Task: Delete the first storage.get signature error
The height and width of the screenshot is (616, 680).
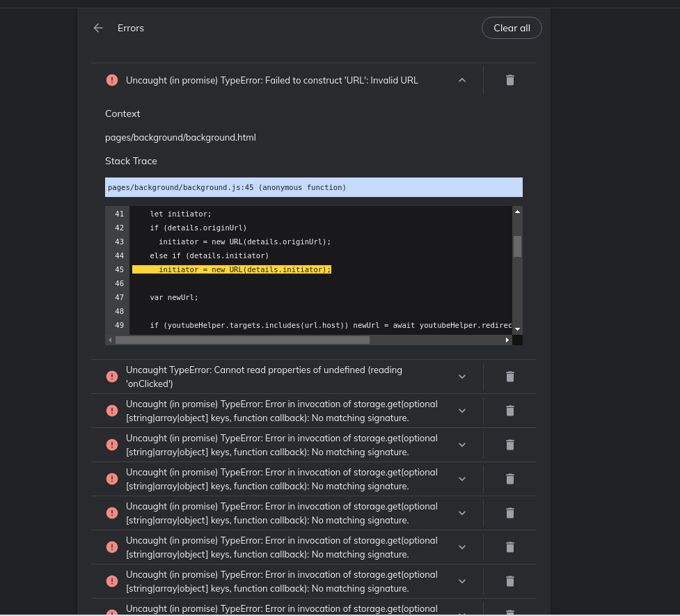Action: click(x=510, y=411)
